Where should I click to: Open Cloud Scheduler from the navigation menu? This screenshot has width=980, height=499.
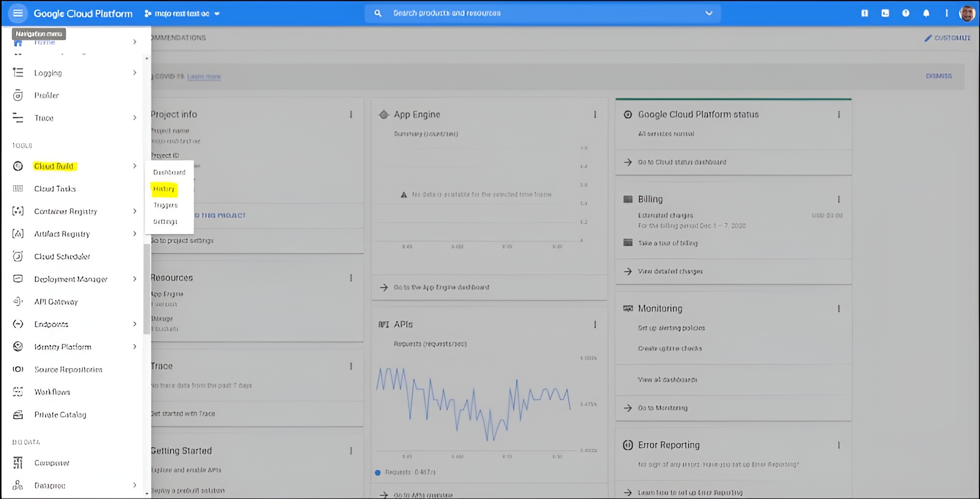pos(62,256)
